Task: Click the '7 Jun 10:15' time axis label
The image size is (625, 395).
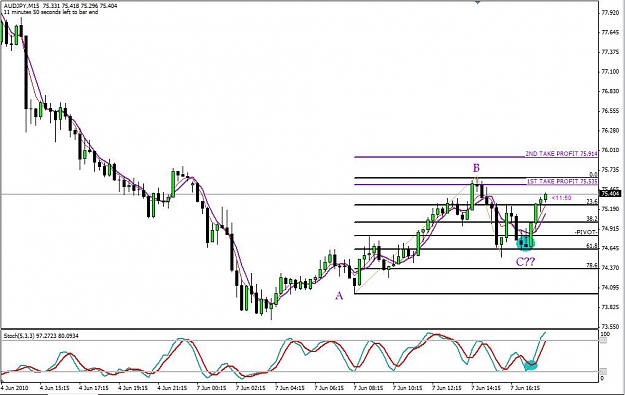Action: coord(407,387)
